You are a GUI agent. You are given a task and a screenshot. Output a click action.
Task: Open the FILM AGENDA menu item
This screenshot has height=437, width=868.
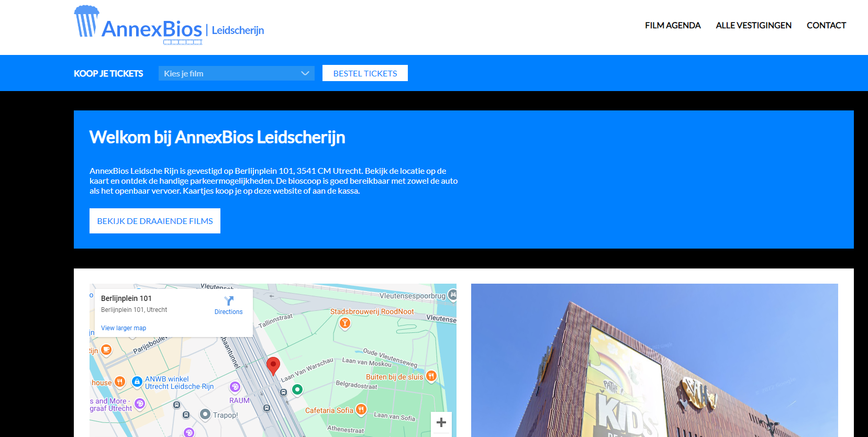point(672,25)
